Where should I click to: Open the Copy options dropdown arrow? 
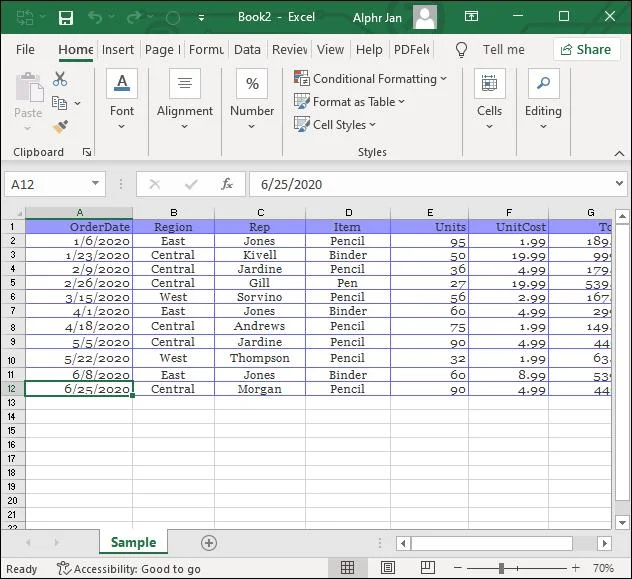[x=77, y=104]
